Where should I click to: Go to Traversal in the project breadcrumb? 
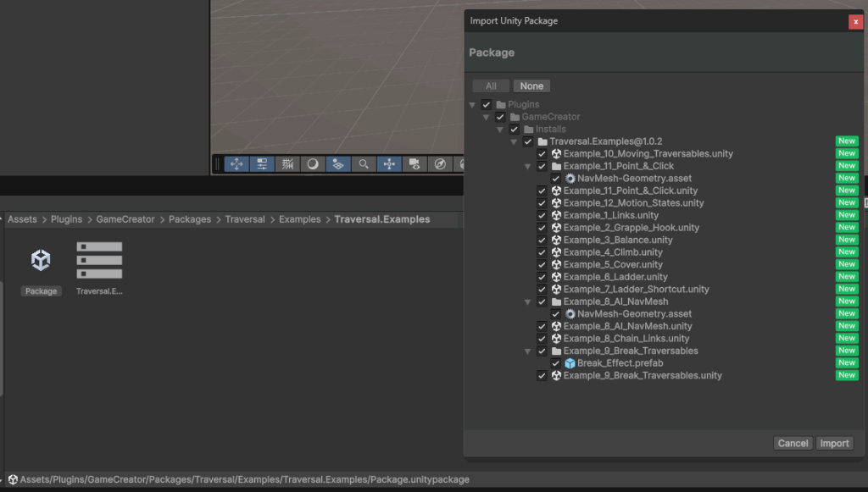(x=245, y=219)
